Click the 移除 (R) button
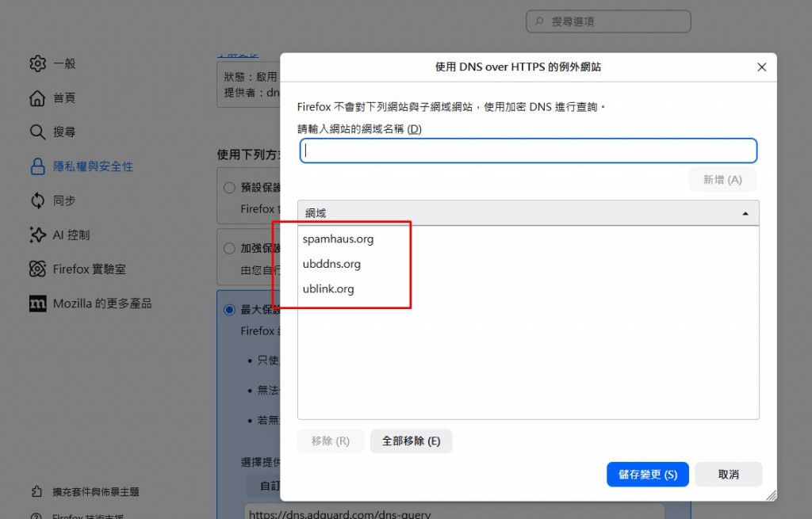The width and height of the screenshot is (812, 519). coord(331,441)
